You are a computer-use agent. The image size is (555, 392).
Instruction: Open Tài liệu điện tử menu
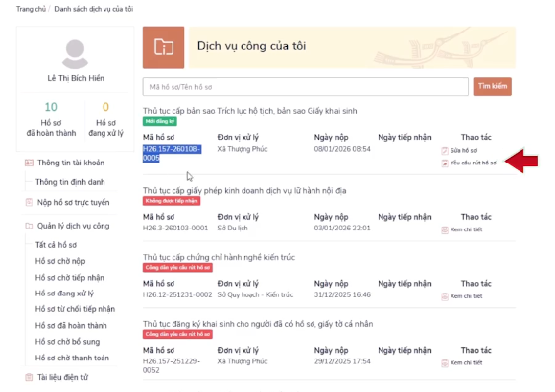point(63,377)
